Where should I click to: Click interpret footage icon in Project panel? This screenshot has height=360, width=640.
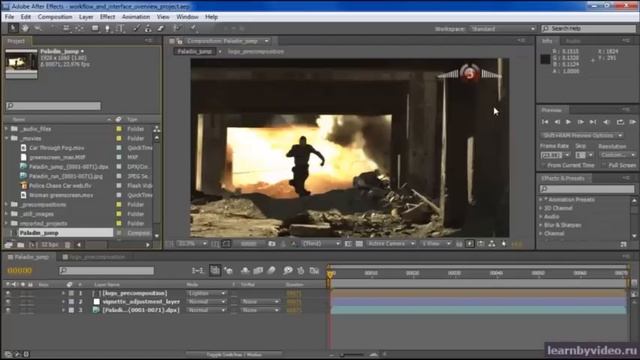[x=9, y=245]
